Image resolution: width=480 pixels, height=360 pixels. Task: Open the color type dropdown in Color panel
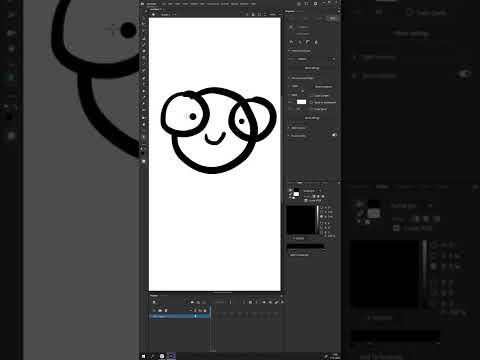click(x=312, y=191)
